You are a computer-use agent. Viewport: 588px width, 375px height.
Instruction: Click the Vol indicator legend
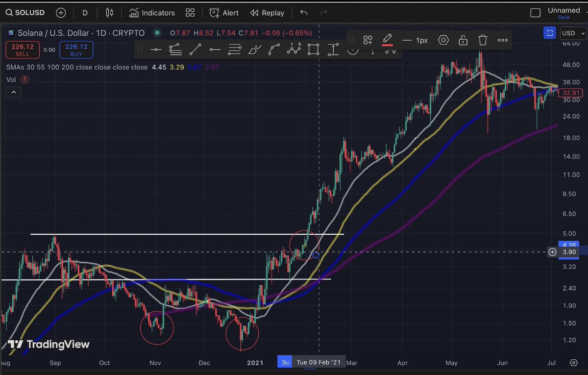11,79
